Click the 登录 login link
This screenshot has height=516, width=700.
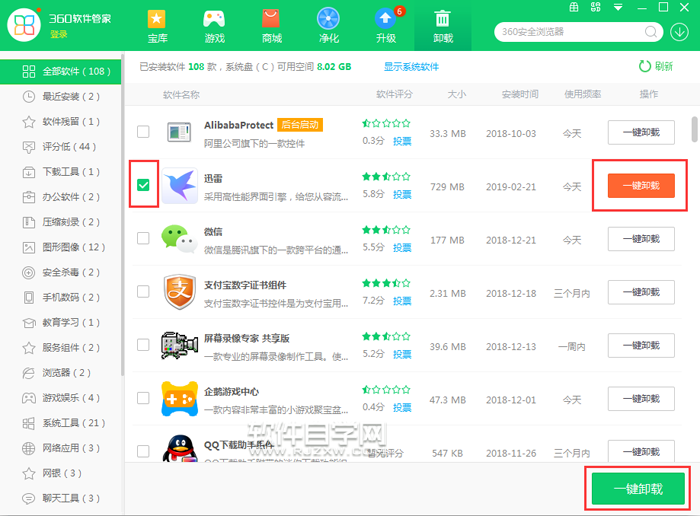tap(59, 34)
